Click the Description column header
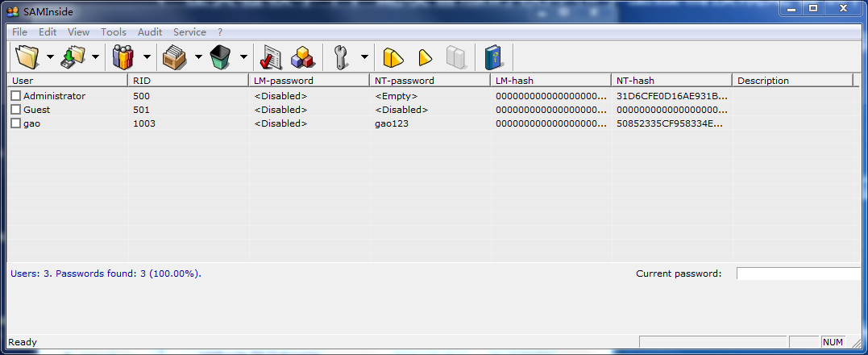The image size is (868, 355). [x=793, y=81]
